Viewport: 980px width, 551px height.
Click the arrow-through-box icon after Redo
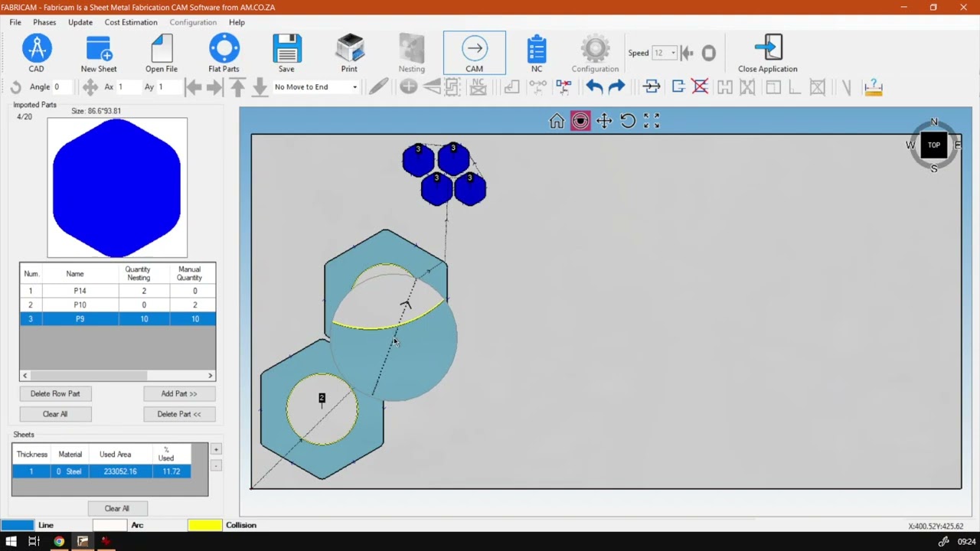(x=652, y=87)
